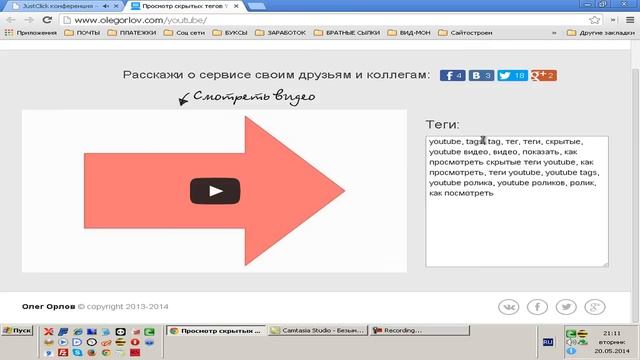Go back to the previous page
The height and width of the screenshot is (360, 640).
coord(11,20)
